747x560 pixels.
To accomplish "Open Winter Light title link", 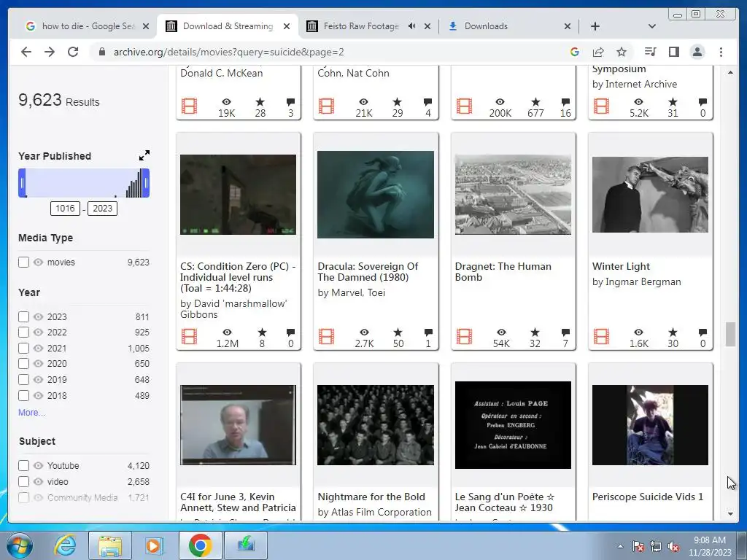I will point(621,266).
